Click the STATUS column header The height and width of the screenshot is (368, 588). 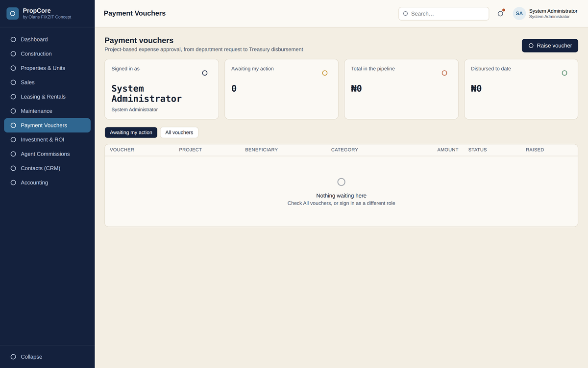477,150
